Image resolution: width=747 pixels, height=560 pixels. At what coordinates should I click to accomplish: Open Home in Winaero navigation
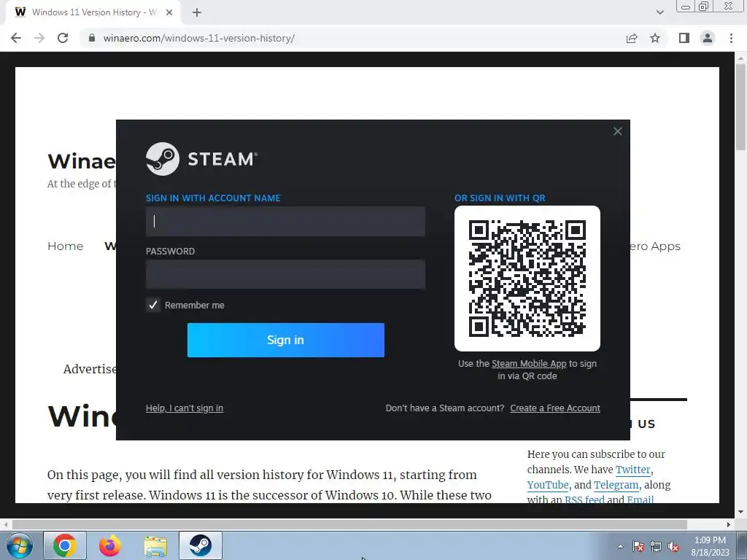click(x=65, y=246)
